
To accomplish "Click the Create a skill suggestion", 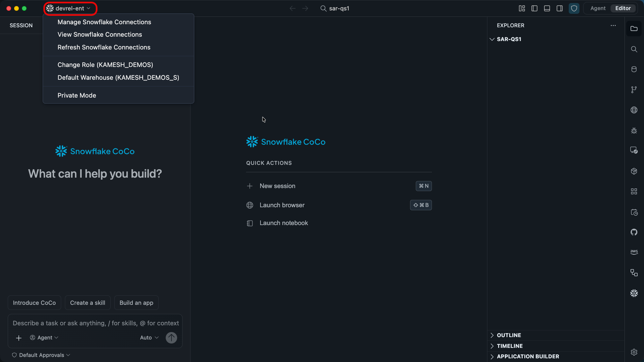I will pyautogui.click(x=88, y=303).
